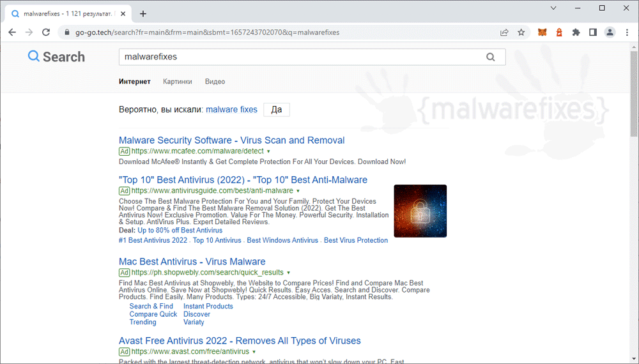Open the 'Best Virus Protection' sitelink
Image resolution: width=639 pixels, height=364 pixels.
(356, 240)
